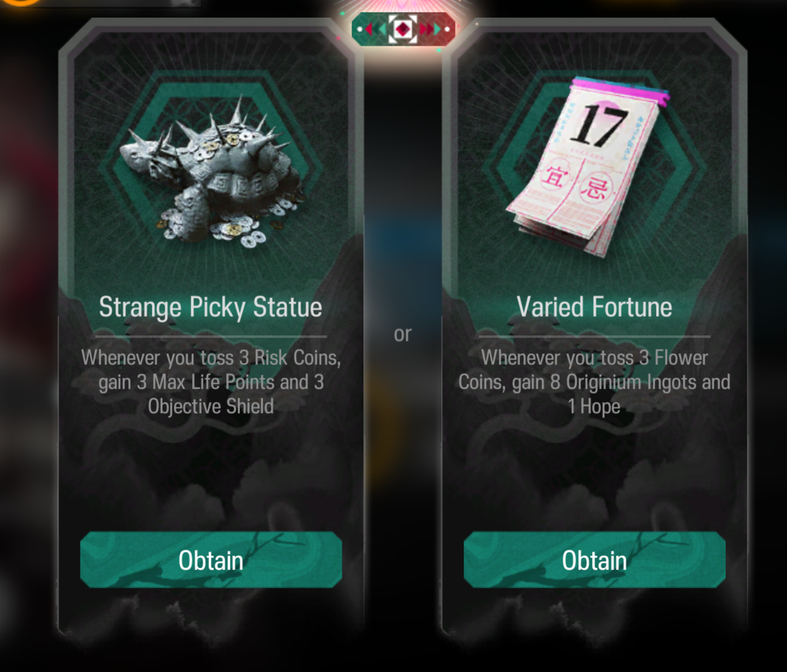787x672 pixels.
Task: Tap the right white dot on top ornament
Action: (446, 29)
